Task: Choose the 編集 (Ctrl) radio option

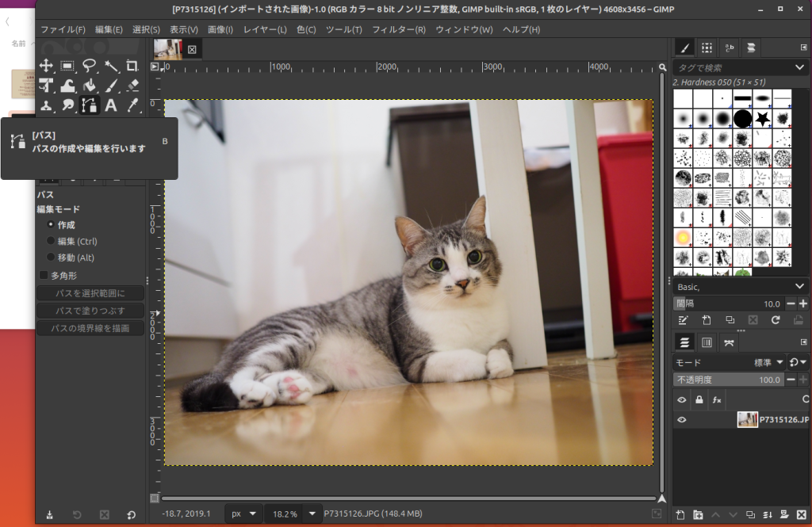Action: [52, 241]
